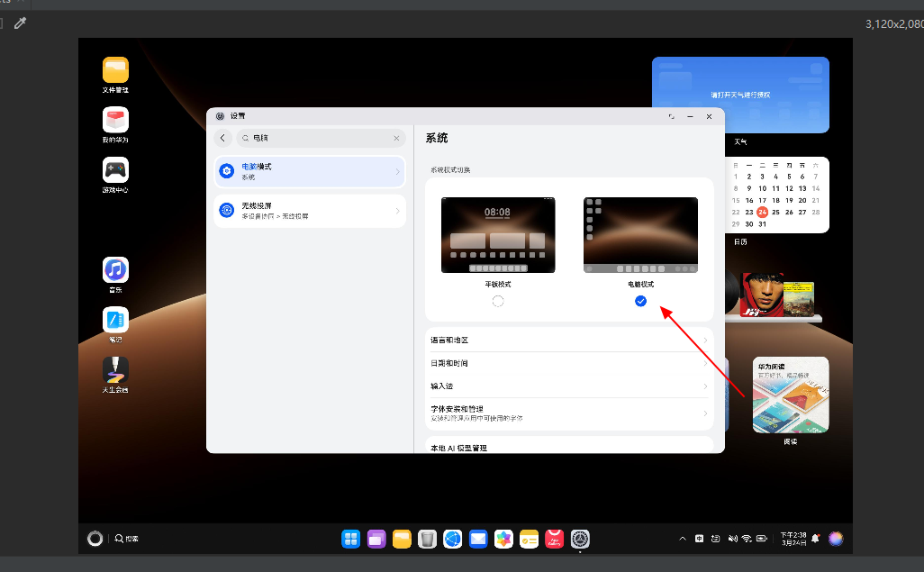Image resolution: width=924 pixels, height=572 pixels.
Task: Click the 平板模式 preview thumbnail
Action: coord(498,235)
